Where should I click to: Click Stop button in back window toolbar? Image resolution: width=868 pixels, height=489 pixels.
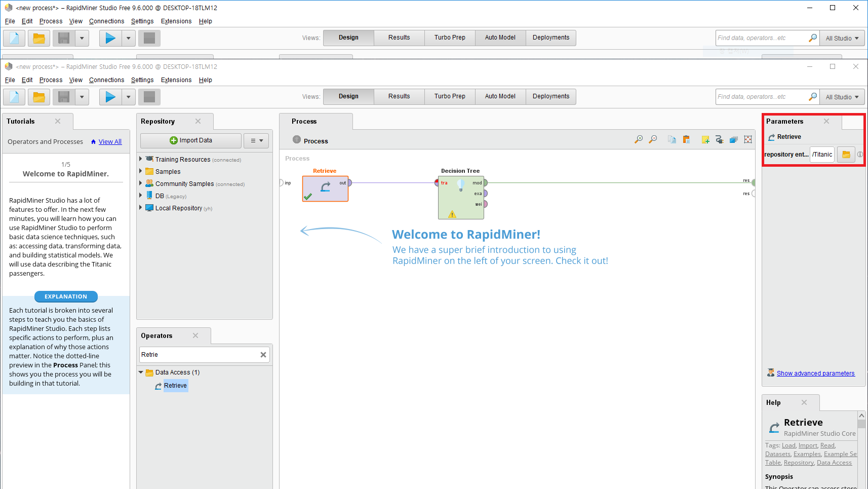click(x=149, y=38)
